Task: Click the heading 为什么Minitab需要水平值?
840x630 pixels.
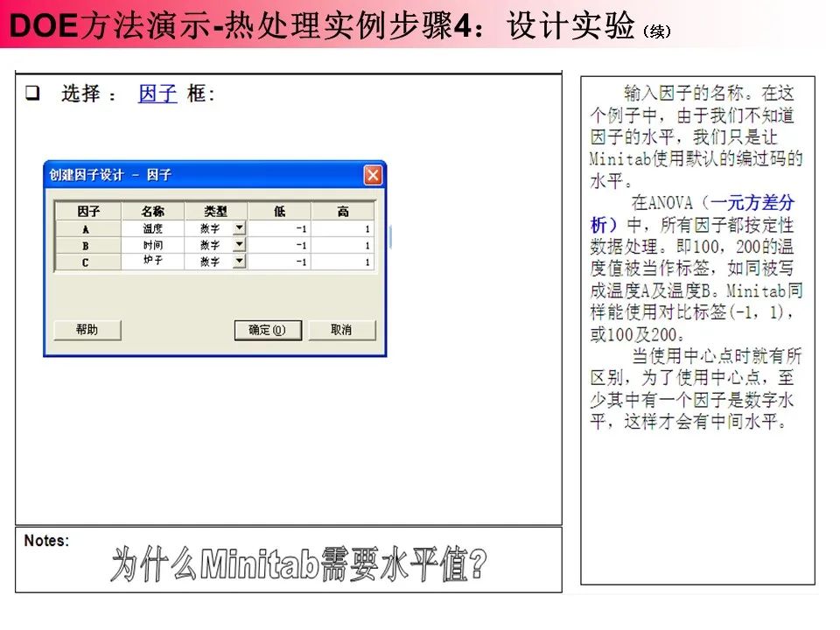Action: point(299,564)
